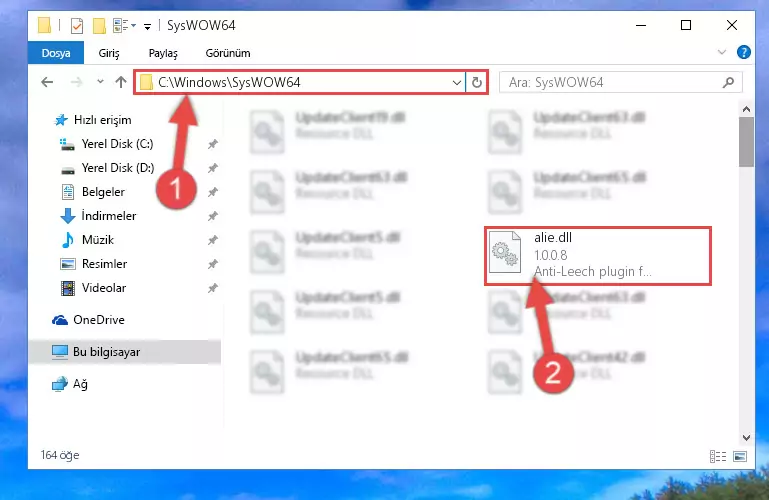The width and height of the screenshot is (769, 500).
Task: Switch to large icons view in status bar
Action: tap(740, 456)
